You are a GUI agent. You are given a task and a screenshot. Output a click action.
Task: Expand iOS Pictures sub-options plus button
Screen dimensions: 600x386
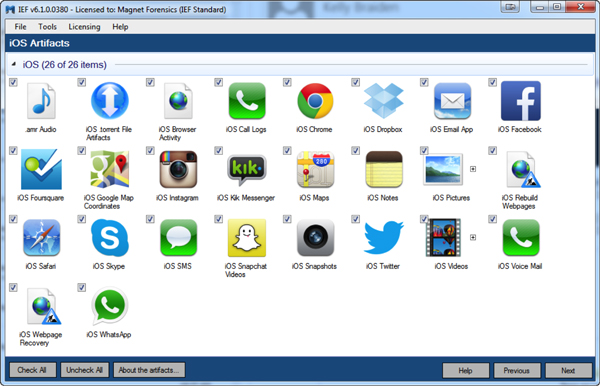(x=473, y=169)
